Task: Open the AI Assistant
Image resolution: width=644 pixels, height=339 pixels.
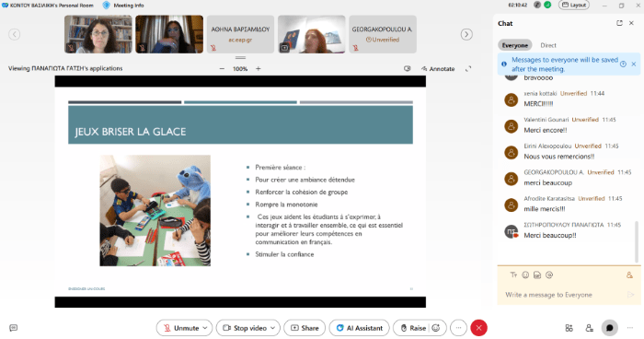Action: pyautogui.click(x=360, y=328)
